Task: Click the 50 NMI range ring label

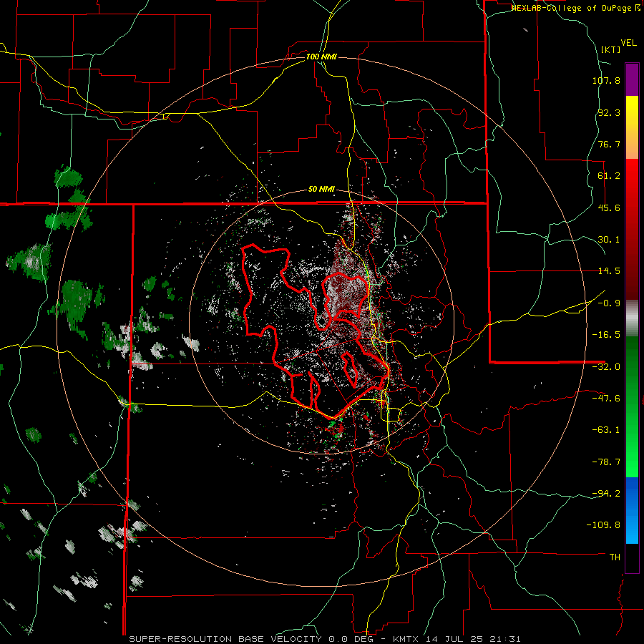Action: tap(321, 190)
